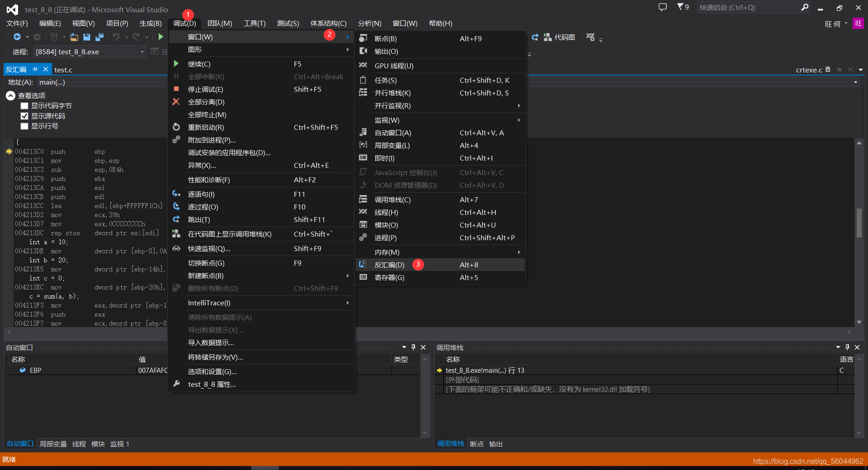This screenshot has height=470, width=868.
Task: Click the wrench icon for test_8_8 properties
Action: click(176, 384)
